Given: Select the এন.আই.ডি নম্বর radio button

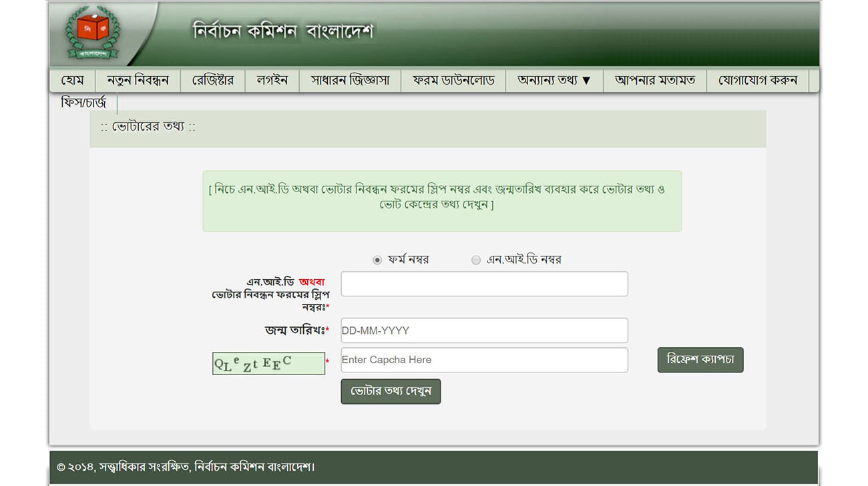Looking at the screenshot, I should tap(476, 260).
